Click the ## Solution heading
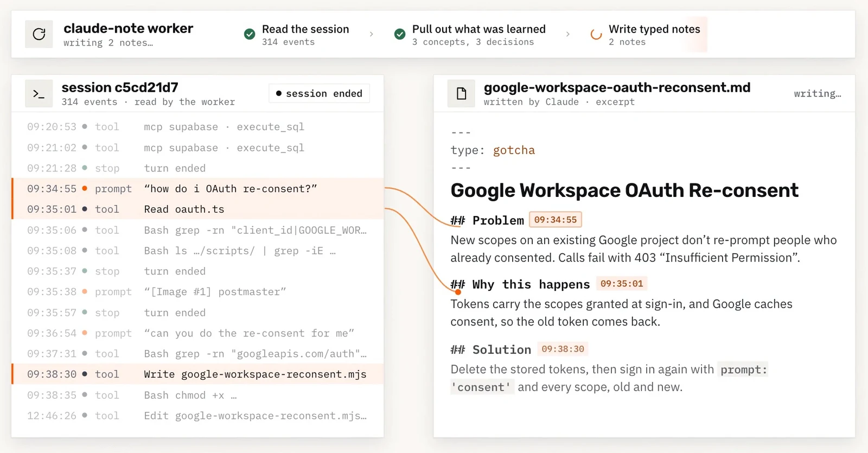The height and width of the screenshot is (453, 868). [x=491, y=349]
